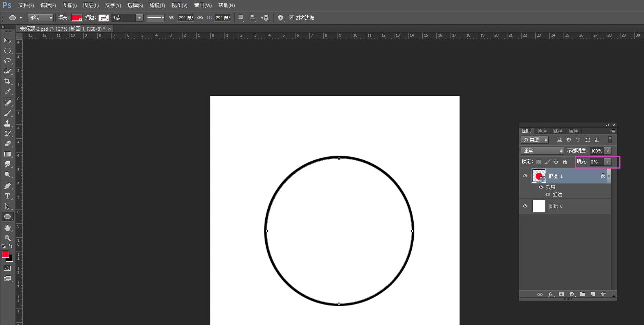
Task: Toggle lock position
Action: 556,162
